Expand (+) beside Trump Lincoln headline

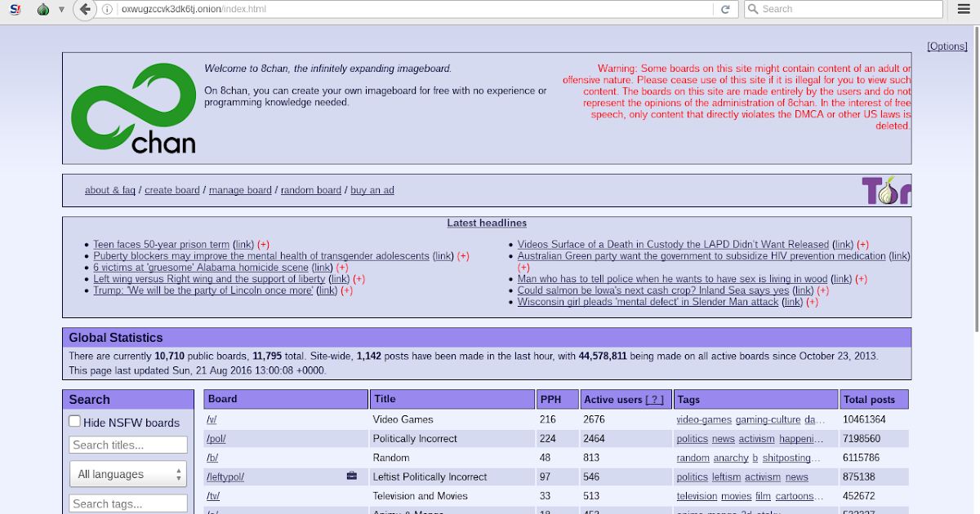tap(346, 290)
